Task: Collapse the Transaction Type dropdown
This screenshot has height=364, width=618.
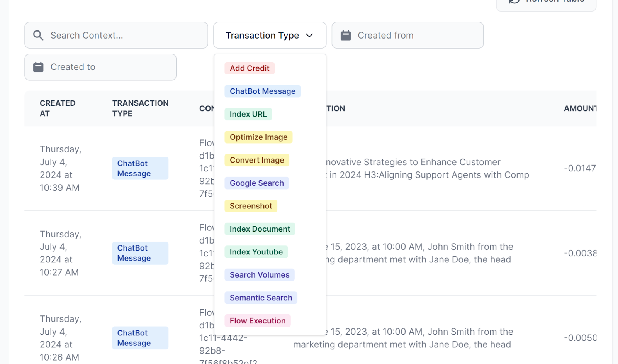Action: pos(270,35)
